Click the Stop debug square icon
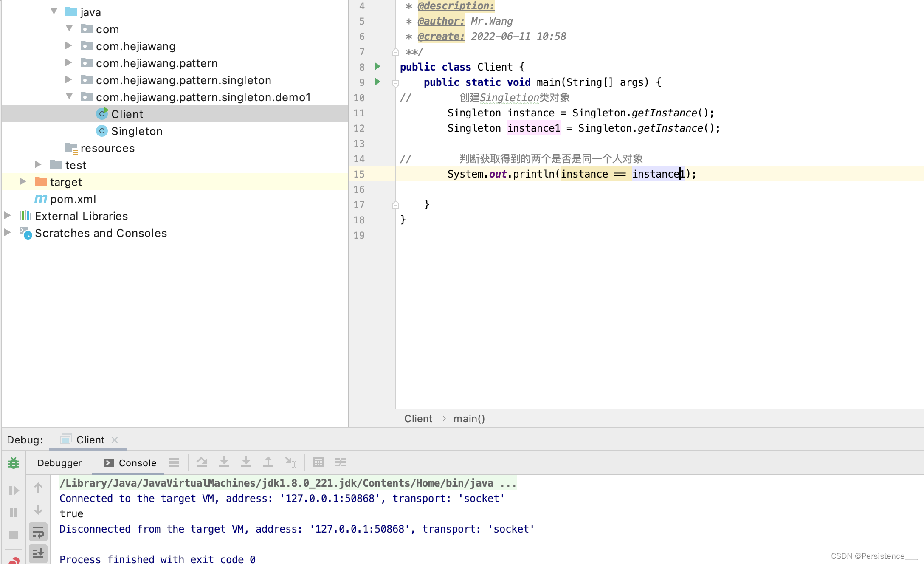 (14, 535)
